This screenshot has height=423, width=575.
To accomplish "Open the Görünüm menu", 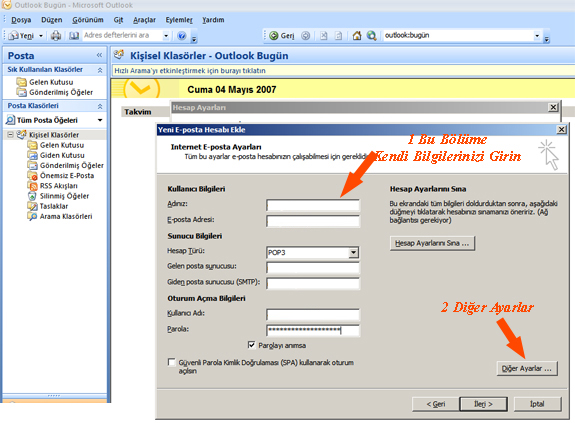I will point(88,20).
